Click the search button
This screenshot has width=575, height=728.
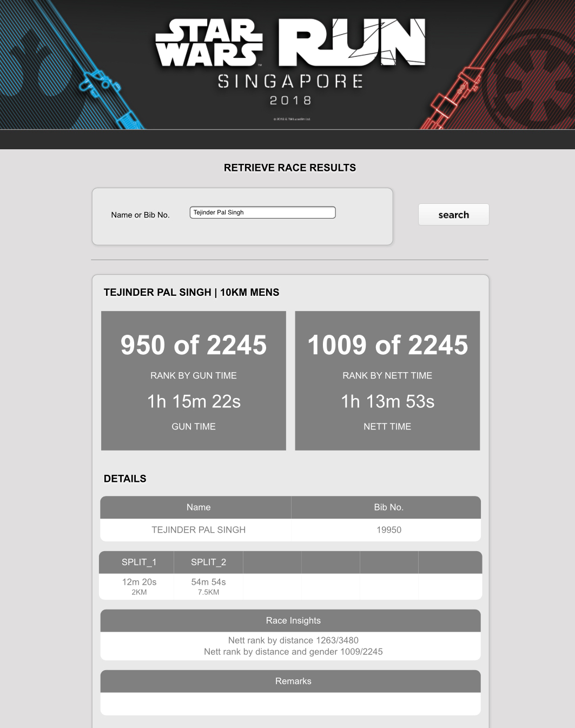(x=454, y=215)
